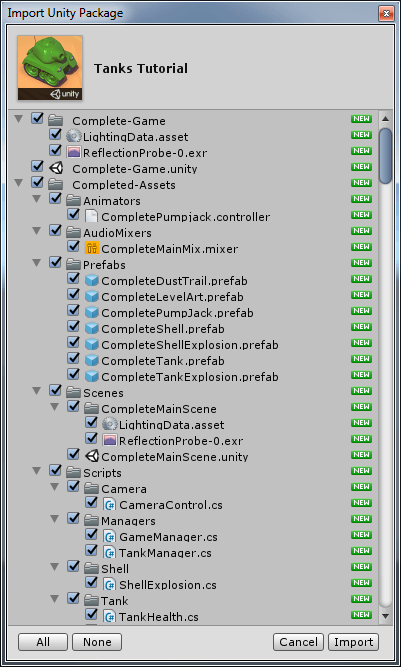401x667 pixels.
Task: Click the vertical scrollbar's down arrow
Action: 385,616
